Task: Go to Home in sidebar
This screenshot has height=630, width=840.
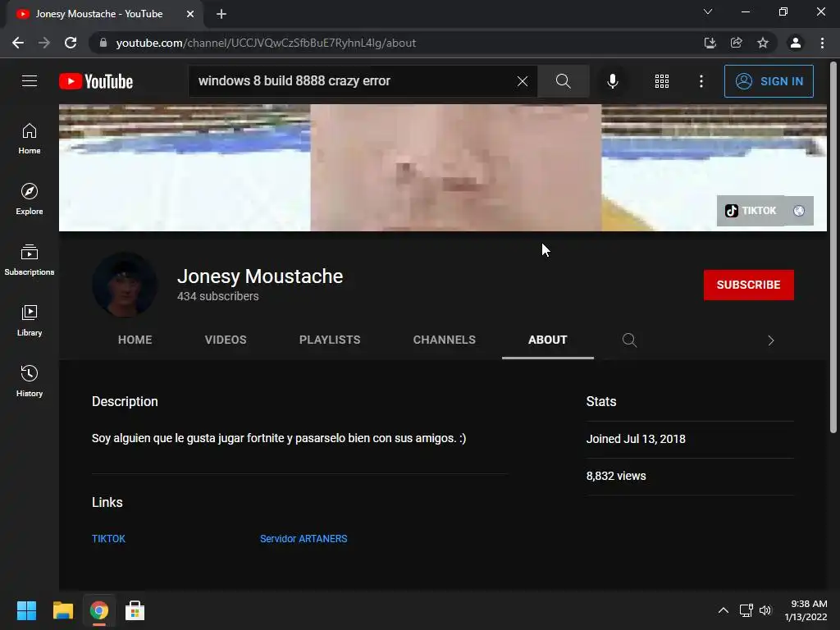Action: click(x=30, y=139)
